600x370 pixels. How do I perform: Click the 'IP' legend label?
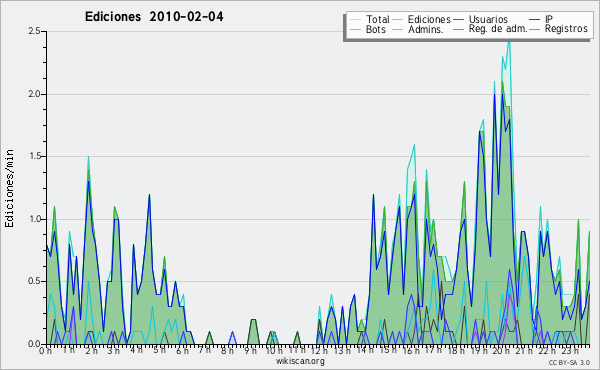tap(549, 19)
